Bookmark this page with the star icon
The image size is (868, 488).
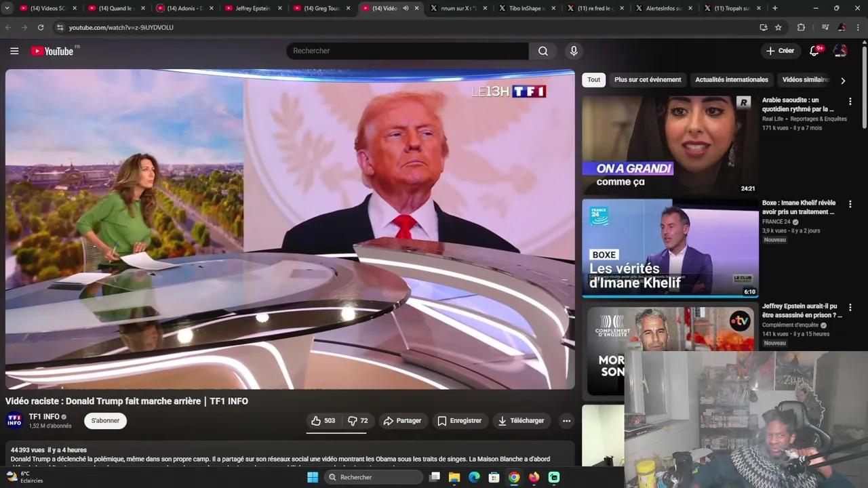point(778,27)
